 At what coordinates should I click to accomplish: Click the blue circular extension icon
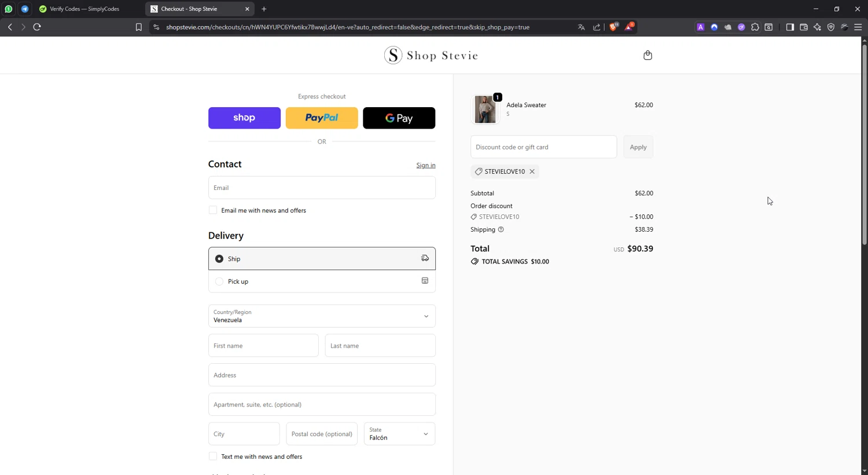pyautogui.click(x=714, y=27)
